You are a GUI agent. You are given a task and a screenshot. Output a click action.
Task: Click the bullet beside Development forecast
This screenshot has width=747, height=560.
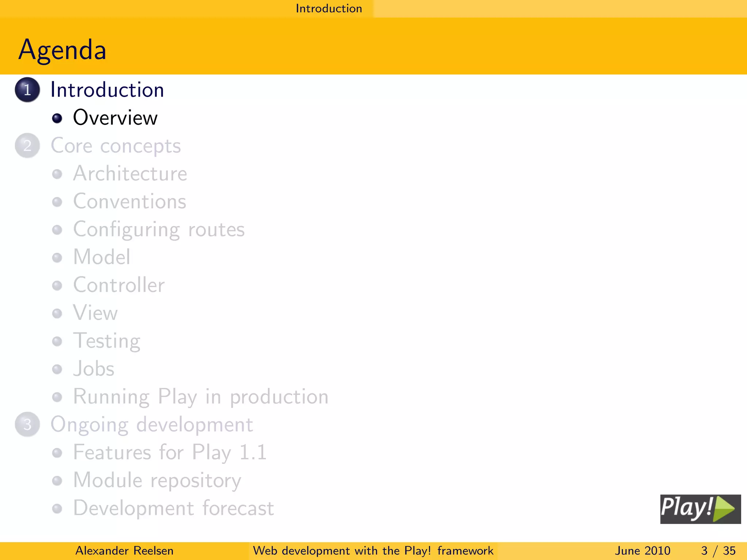click(x=57, y=509)
